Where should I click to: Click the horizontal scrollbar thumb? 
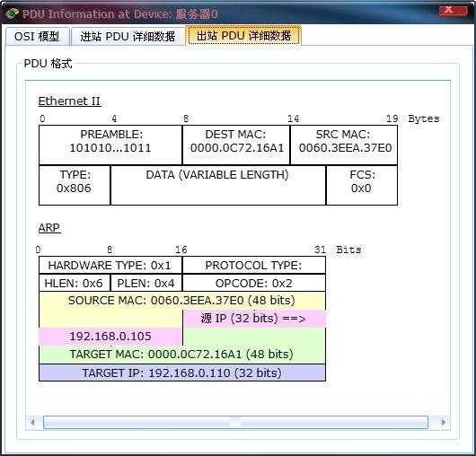coord(235,422)
